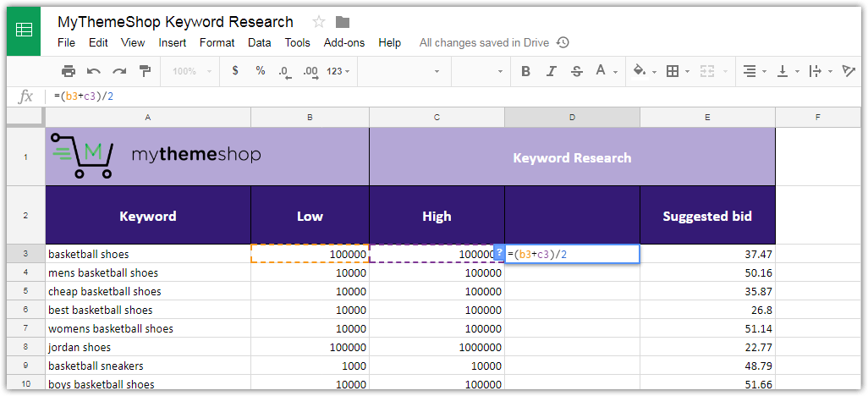
Task: Select the 'Suggested bid' header cell
Action: pyautogui.click(x=707, y=216)
